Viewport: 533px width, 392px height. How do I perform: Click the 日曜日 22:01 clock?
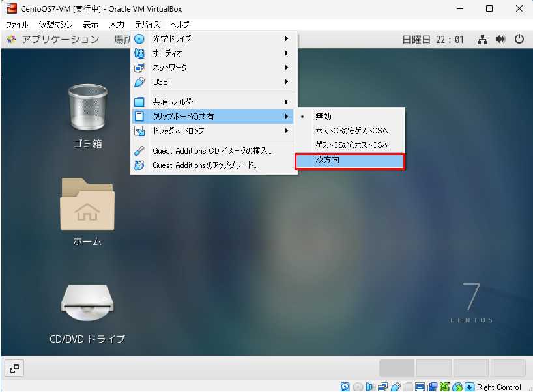[x=433, y=39]
